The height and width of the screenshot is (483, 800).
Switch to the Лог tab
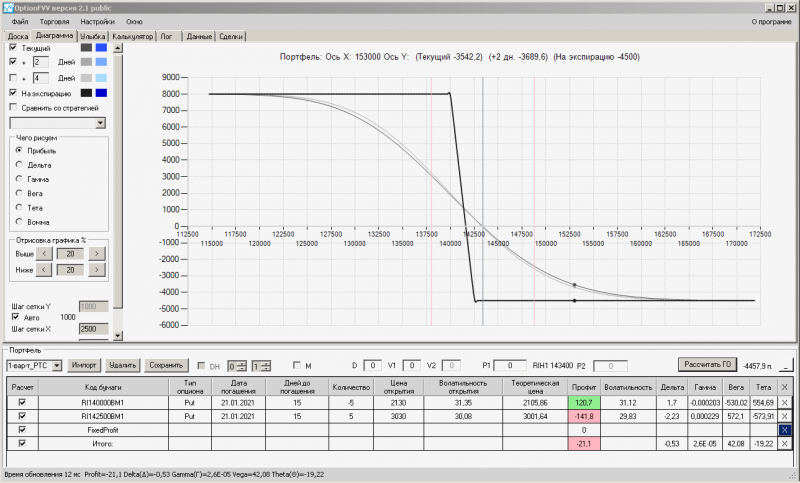click(x=167, y=36)
